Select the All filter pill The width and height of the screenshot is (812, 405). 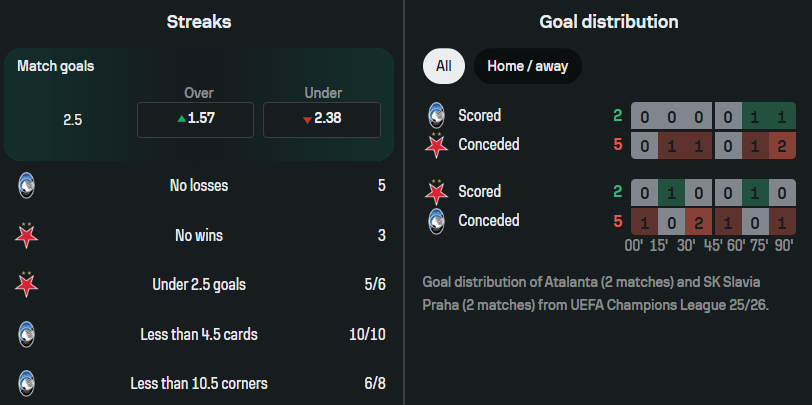click(443, 67)
